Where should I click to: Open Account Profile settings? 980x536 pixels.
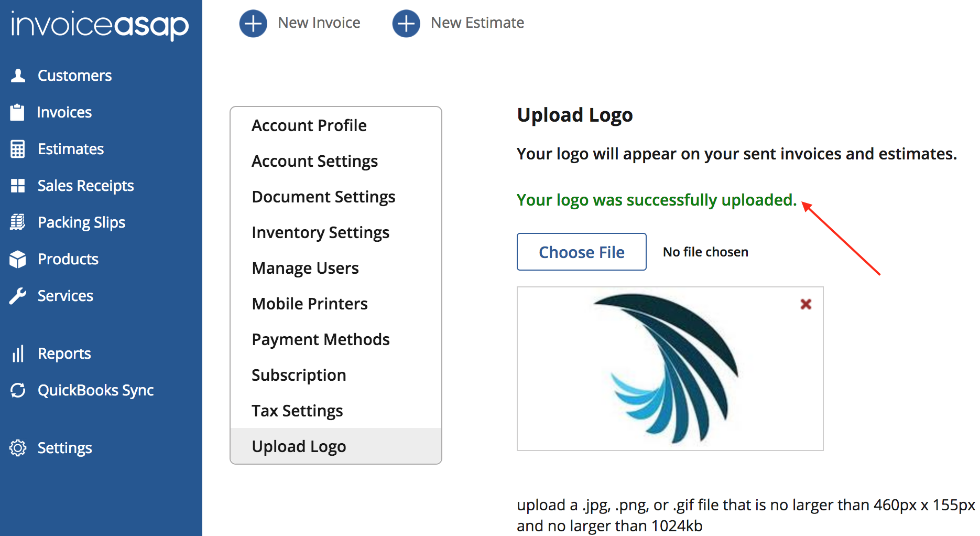[309, 125]
